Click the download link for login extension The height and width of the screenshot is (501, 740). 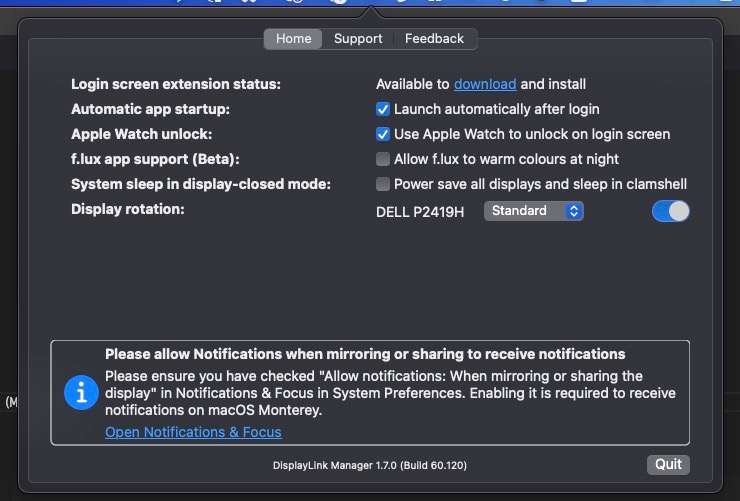coord(485,84)
